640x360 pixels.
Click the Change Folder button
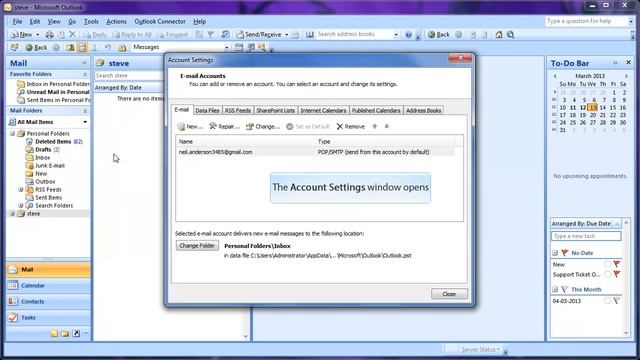[197, 246]
